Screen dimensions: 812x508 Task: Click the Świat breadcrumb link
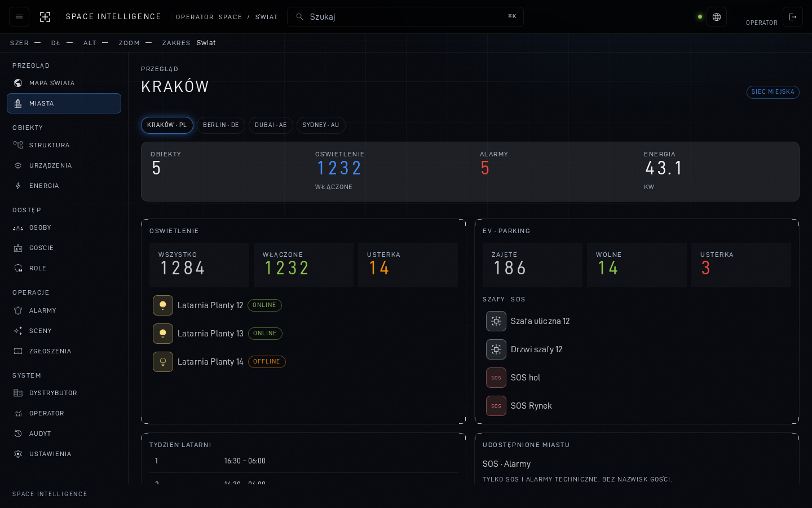click(x=267, y=17)
